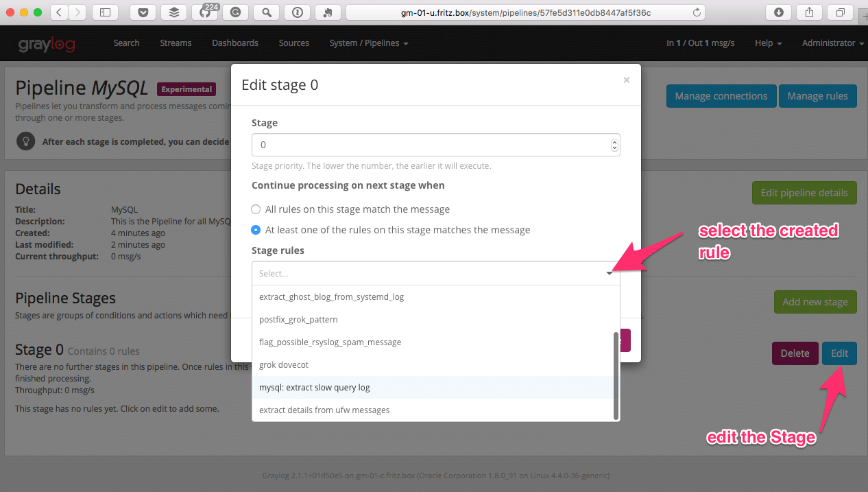Image resolution: width=868 pixels, height=492 pixels.
Task: Close the Edit stage dialog with X
Action: point(626,80)
